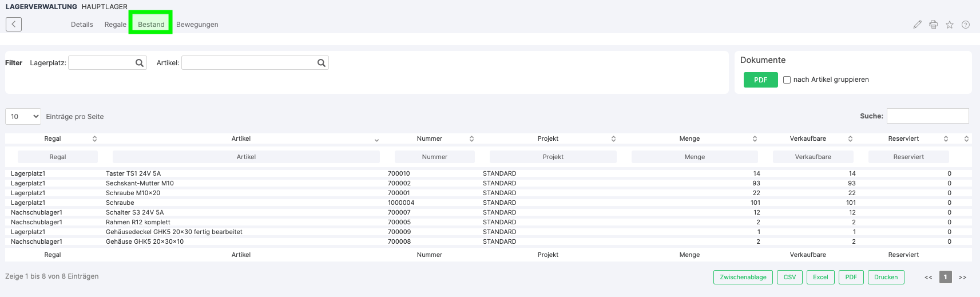Click the Lagerplatz filter search magnifier
This screenshot has height=297, width=980.
[x=139, y=63]
